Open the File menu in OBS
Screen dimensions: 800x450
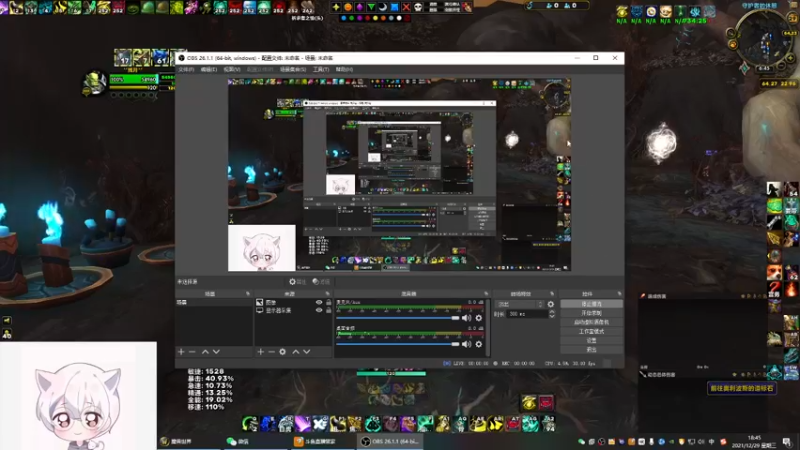[x=186, y=69]
